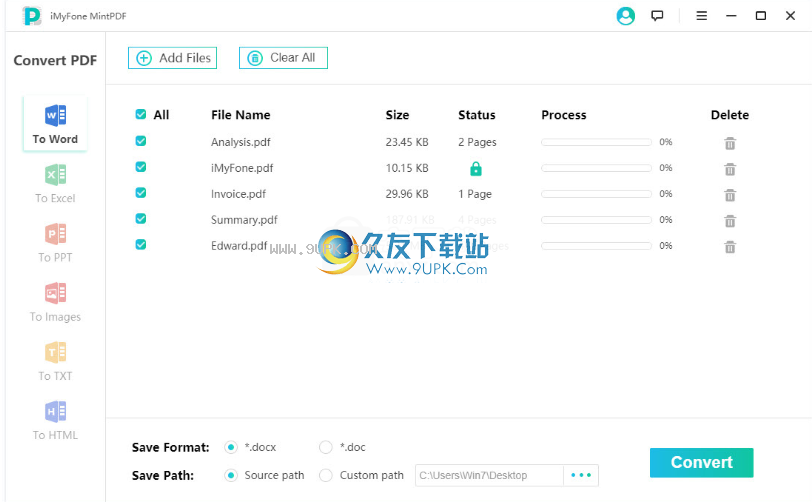
Task: Uncheck the Invoice.pdf checkbox
Action: coord(141,193)
